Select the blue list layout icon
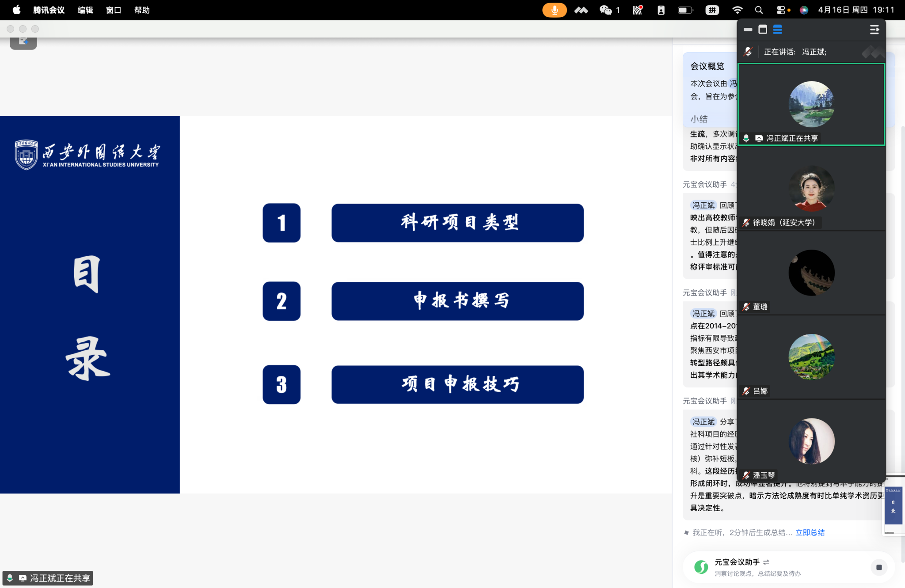 point(777,30)
